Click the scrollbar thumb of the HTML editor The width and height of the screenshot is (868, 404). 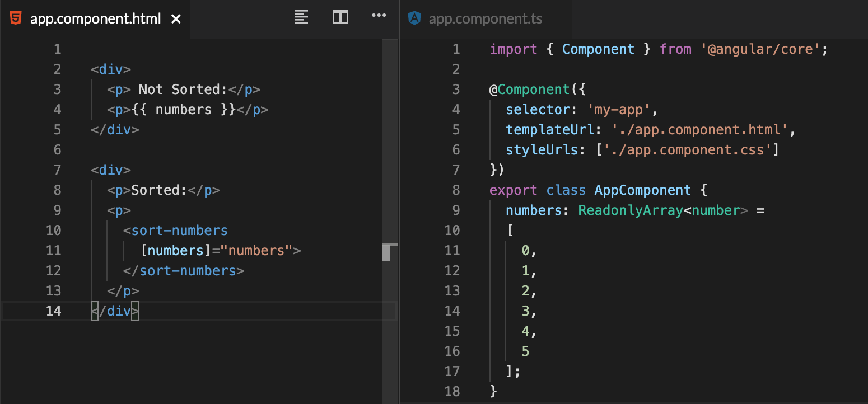coord(386,252)
